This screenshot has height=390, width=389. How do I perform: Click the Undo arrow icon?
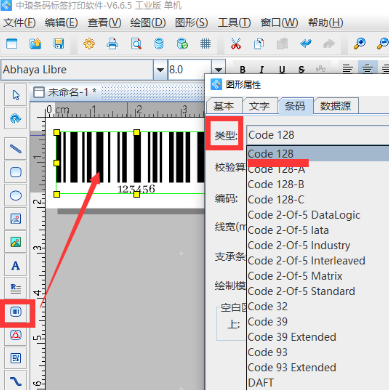[x=306, y=44]
